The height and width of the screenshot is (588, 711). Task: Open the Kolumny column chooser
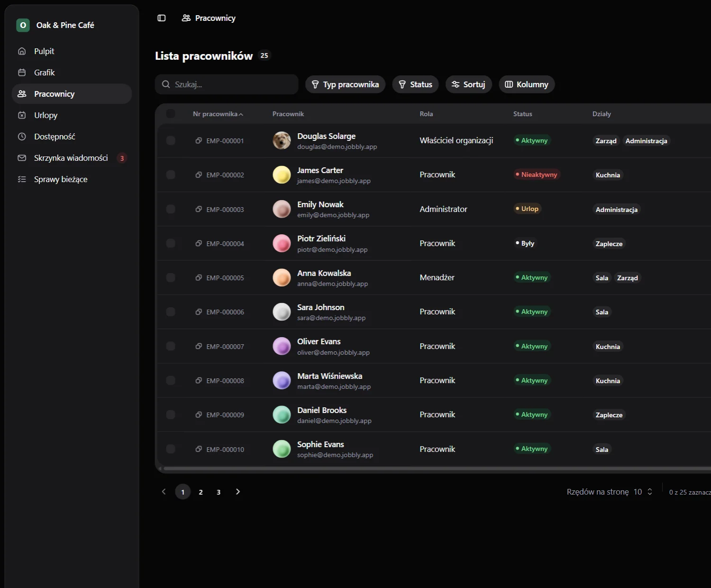coord(527,84)
